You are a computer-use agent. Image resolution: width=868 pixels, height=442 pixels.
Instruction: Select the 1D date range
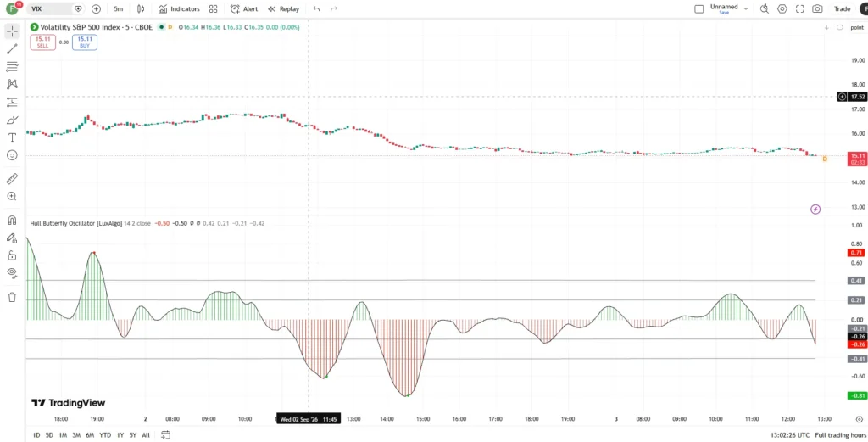[36, 435]
